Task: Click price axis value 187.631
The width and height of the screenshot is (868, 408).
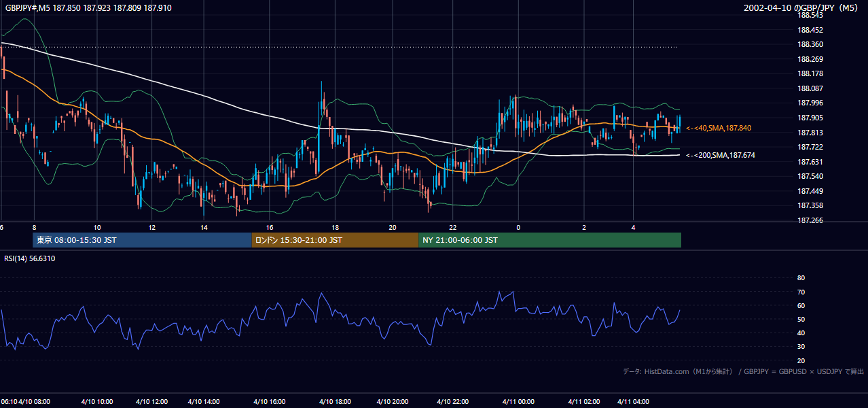Action: (811, 162)
